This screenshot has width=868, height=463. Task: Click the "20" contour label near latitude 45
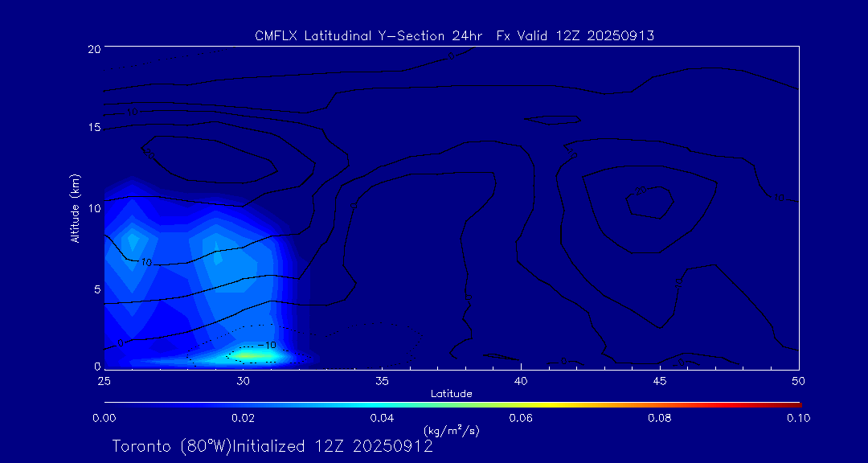click(x=641, y=191)
